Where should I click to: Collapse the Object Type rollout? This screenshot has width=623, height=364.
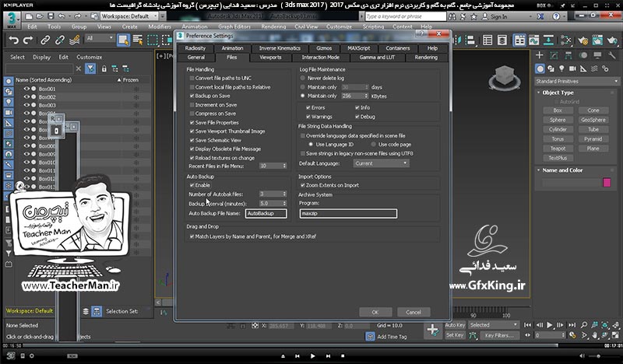pos(538,93)
